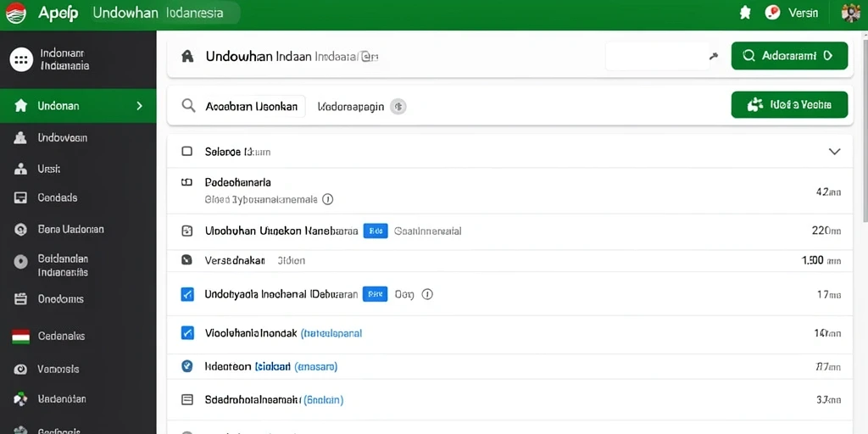Click the green Adoraram button
Viewport: 868px width, 434px height.
(x=789, y=55)
